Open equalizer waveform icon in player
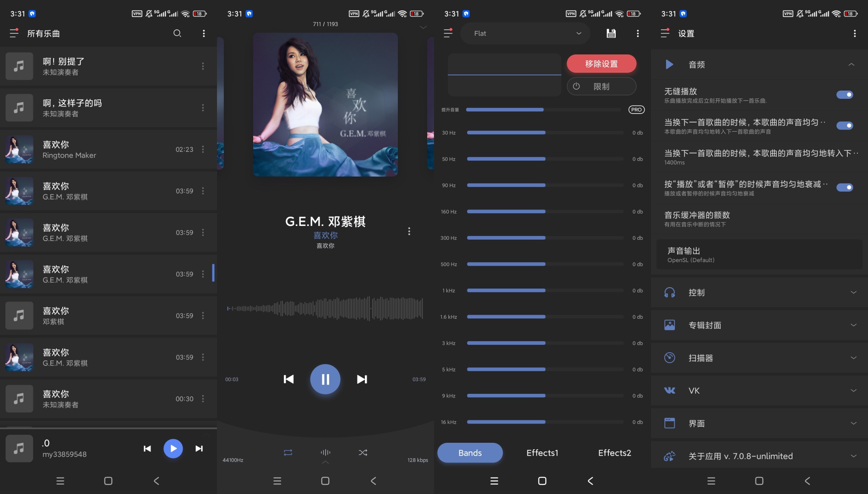This screenshot has width=868, height=494. [x=325, y=452]
